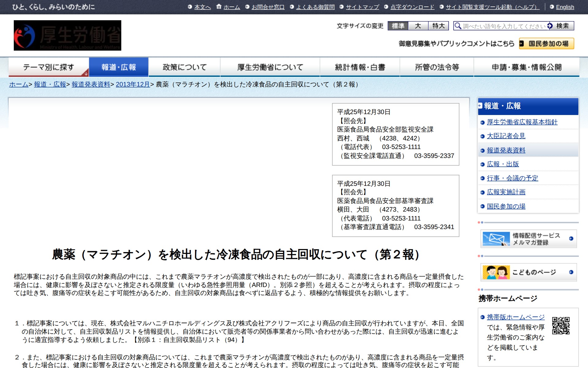Open the 統計情報・白書 navigation tab
Viewport: 588px width, 368px height.
(360, 67)
